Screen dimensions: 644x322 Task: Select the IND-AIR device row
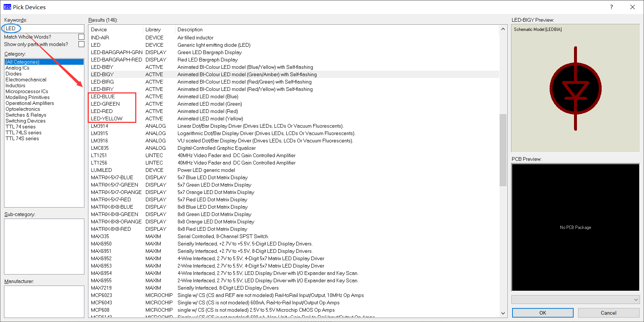point(294,38)
